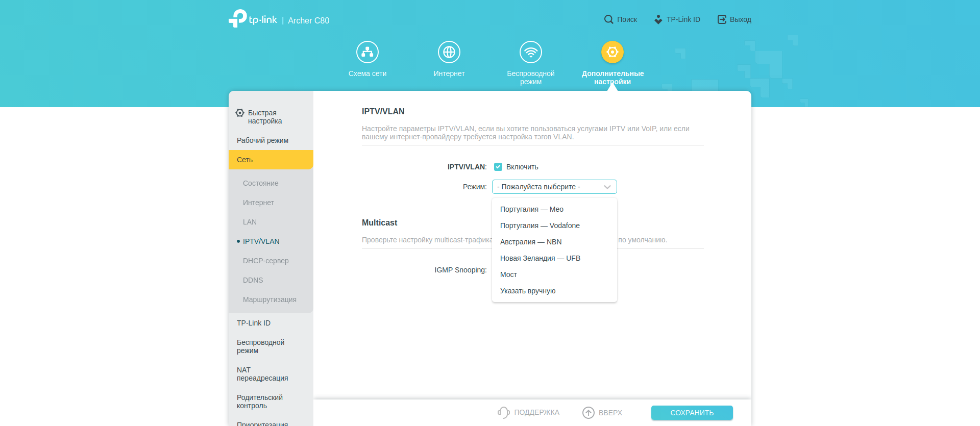980x426 pixels.
Task: Click ВВЕРХ to scroll to top
Action: tap(602, 412)
